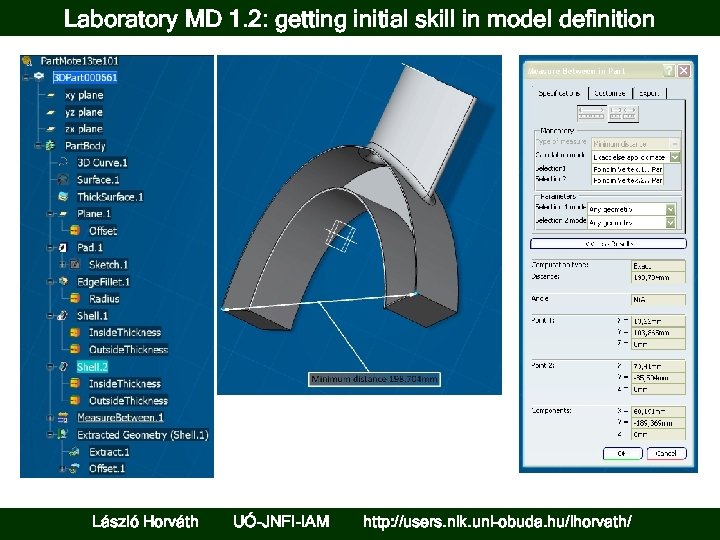Click the Plane.1 feature icon

(x=63, y=214)
